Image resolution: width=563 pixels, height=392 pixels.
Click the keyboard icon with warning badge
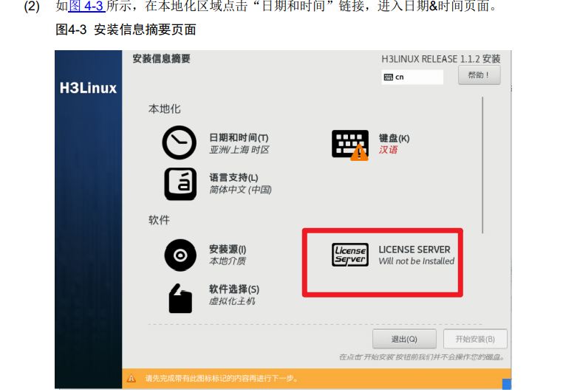click(350, 145)
